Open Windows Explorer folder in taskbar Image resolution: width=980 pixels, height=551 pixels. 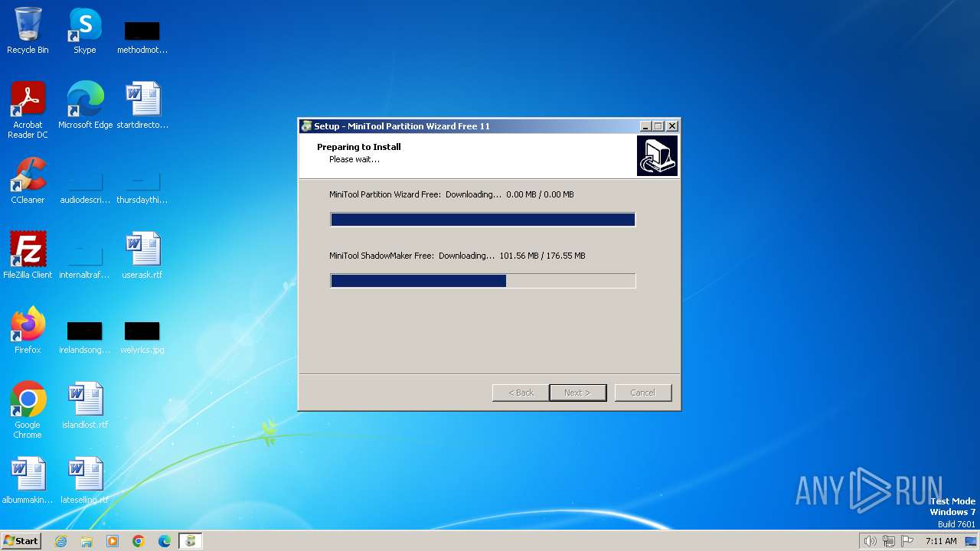point(87,541)
